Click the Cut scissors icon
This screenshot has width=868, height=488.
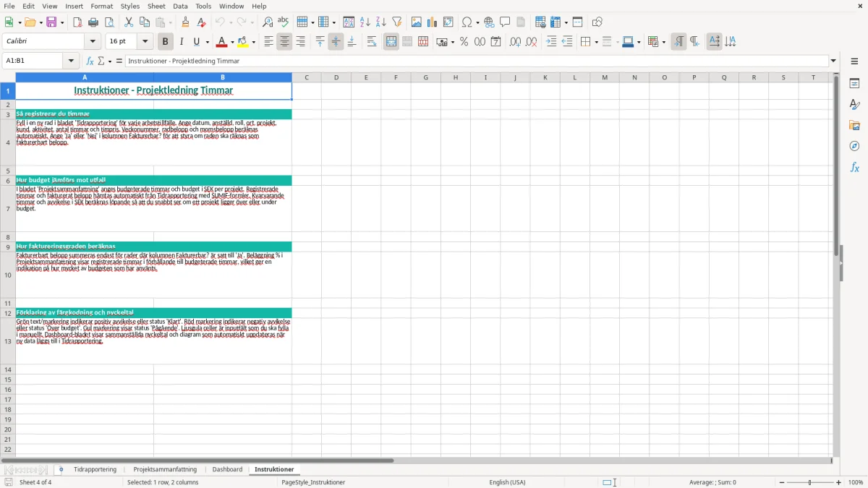point(129,22)
